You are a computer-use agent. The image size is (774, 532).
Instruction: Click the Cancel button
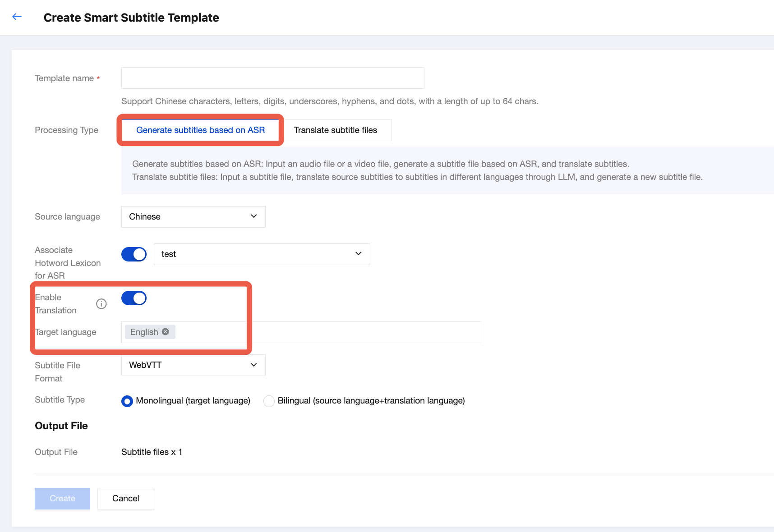(x=126, y=499)
